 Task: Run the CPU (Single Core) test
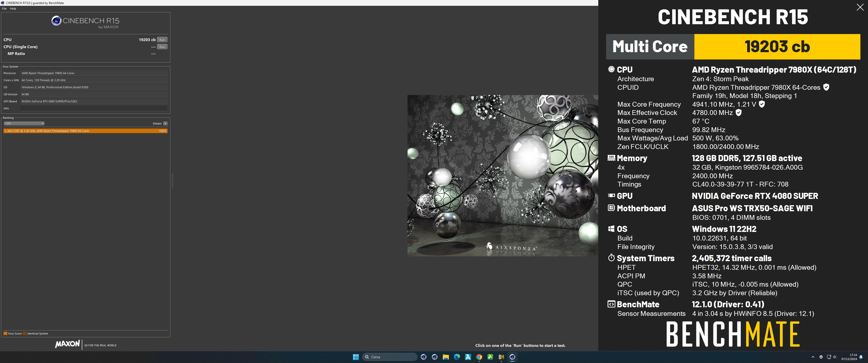click(162, 47)
